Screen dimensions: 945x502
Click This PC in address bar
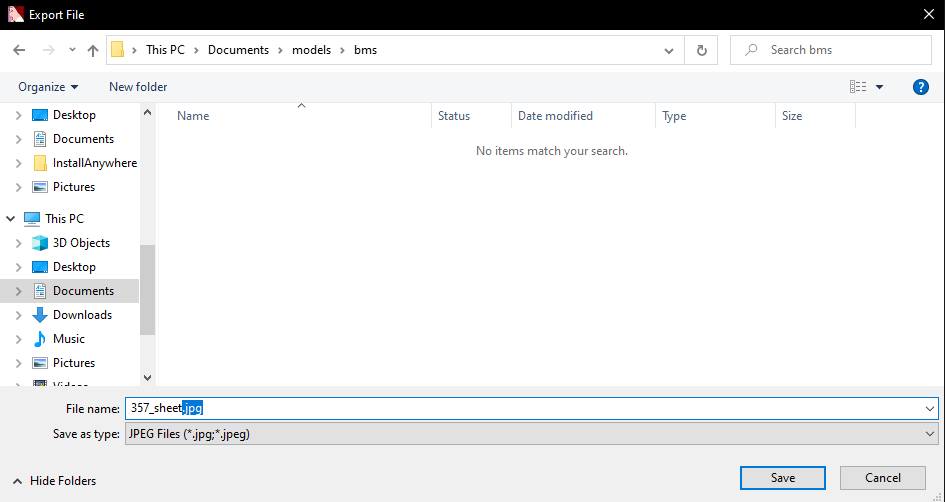[165, 50]
